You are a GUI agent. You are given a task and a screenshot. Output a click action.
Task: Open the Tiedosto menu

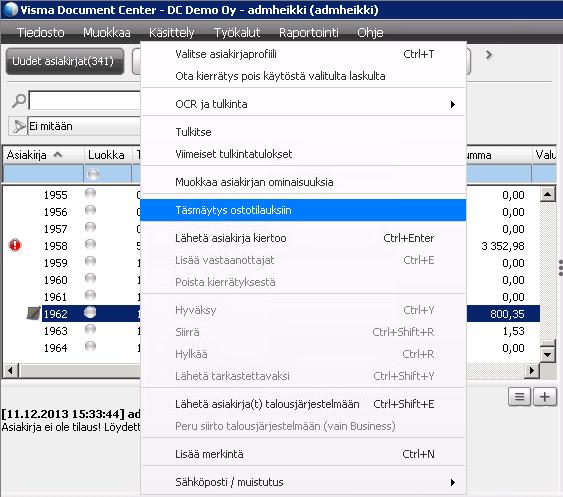coord(41,33)
